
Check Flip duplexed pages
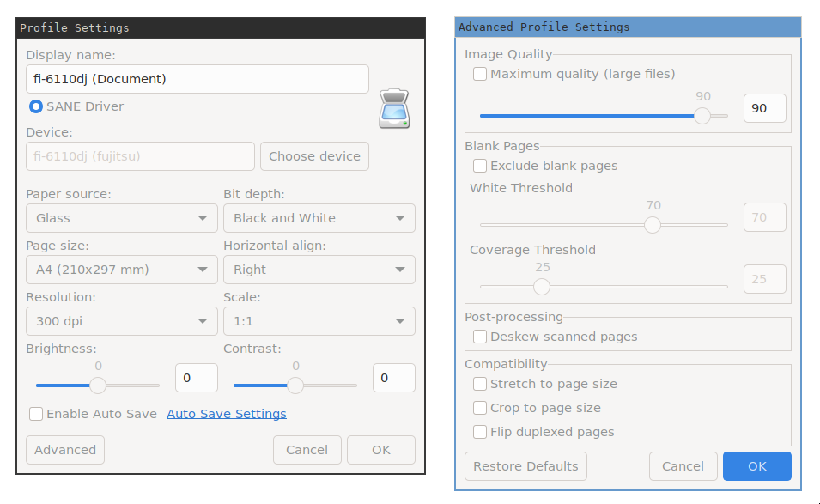(479, 432)
